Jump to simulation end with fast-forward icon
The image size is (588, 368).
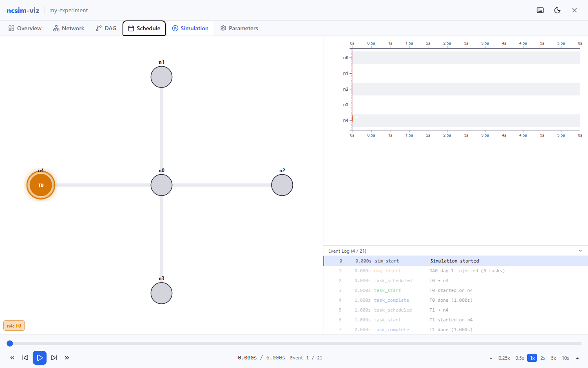tap(67, 358)
